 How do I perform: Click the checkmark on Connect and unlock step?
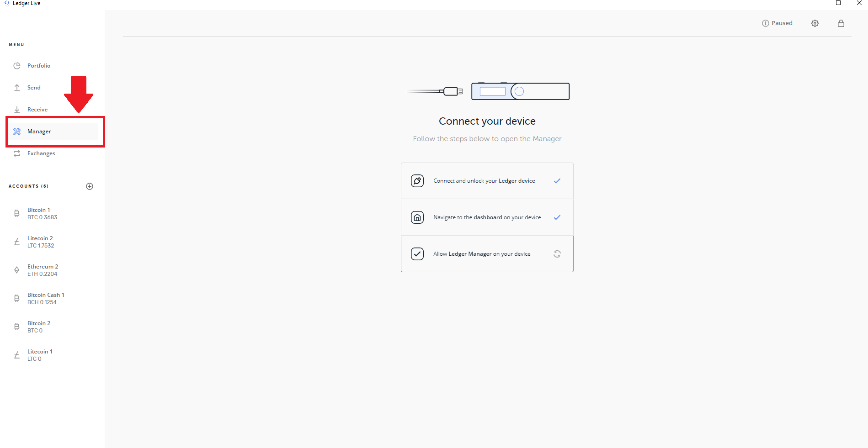557,181
